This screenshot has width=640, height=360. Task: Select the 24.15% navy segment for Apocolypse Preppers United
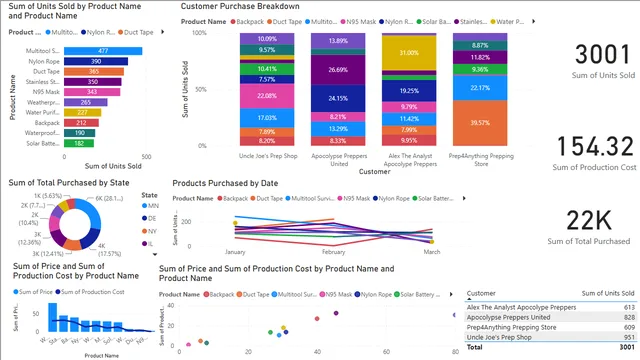pos(338,98)
